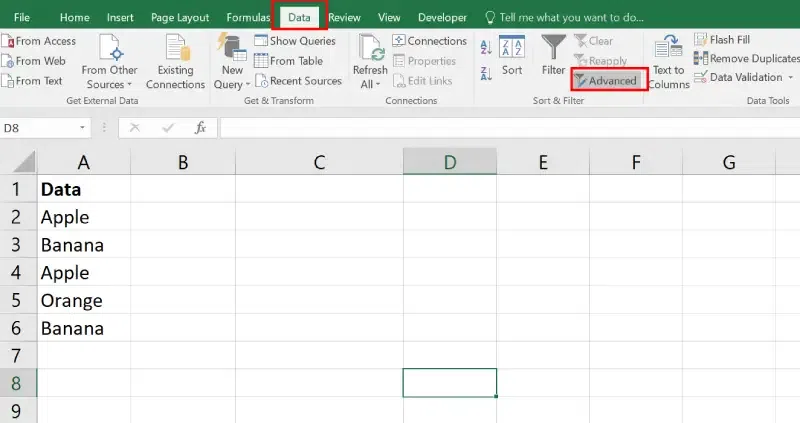The image size is (800, 423).
Task: Open Insert Function fx dialog
Action: (201, 128)
